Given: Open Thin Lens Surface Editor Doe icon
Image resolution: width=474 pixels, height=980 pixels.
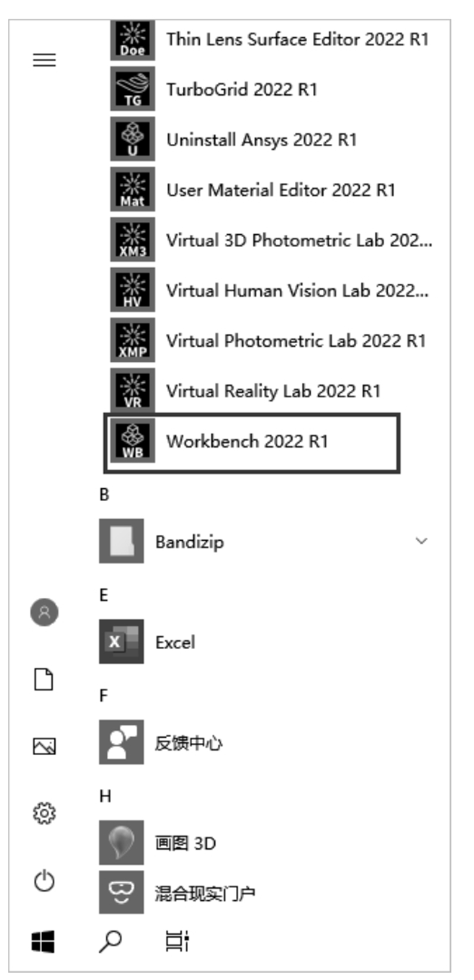Looking at the screenshot, I should (x=132, y=40).
